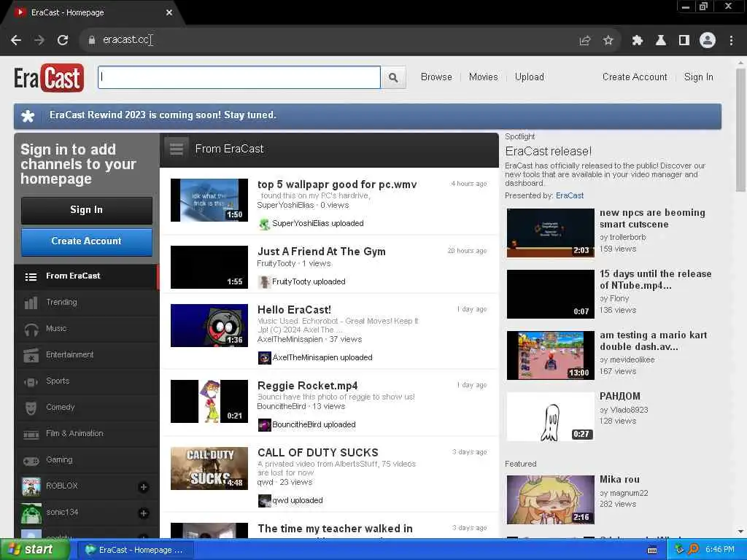Go back with the browser back arrow
This screenshot has width=747, height=560.
(16, 40)
